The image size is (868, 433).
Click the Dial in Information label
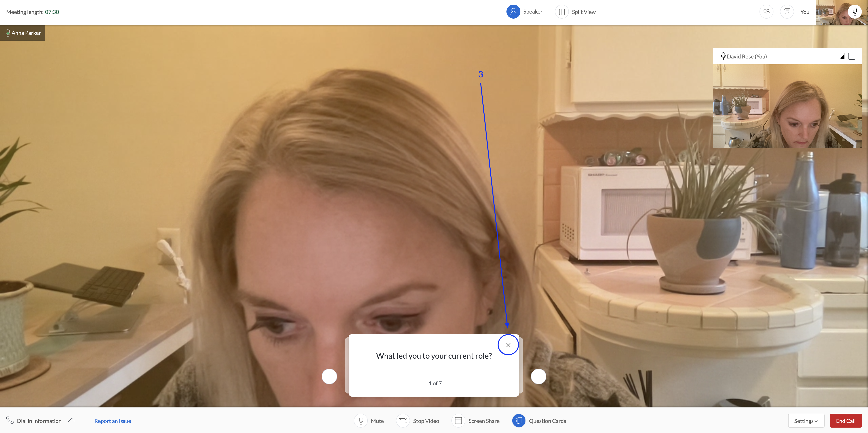(x=39, y=421)
